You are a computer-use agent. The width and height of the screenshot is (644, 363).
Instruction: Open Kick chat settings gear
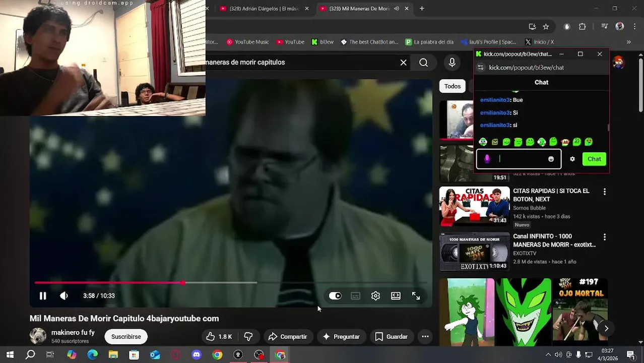[x=572, y=159]
